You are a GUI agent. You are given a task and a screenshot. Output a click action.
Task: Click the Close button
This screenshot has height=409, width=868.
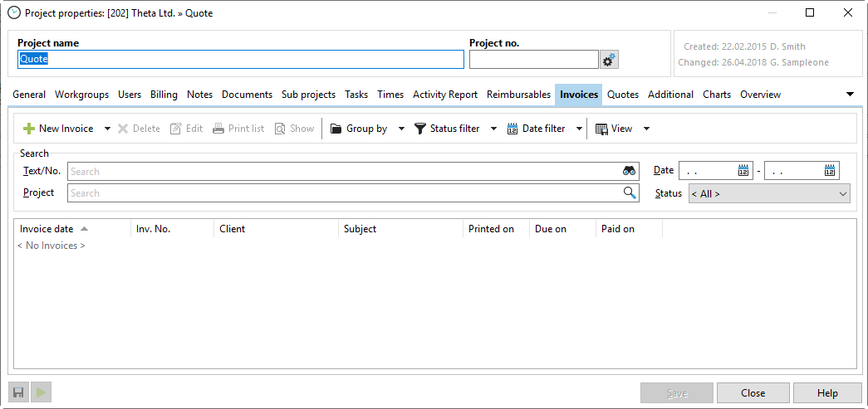(753, 393)
